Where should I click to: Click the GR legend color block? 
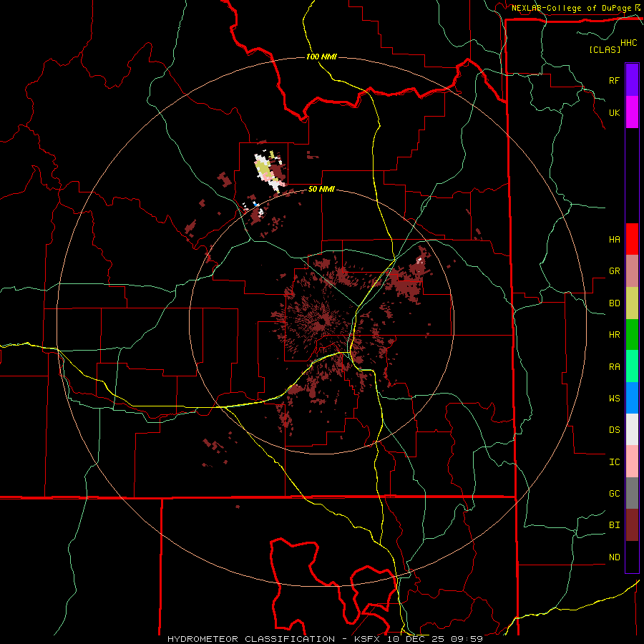click(632, 271)
